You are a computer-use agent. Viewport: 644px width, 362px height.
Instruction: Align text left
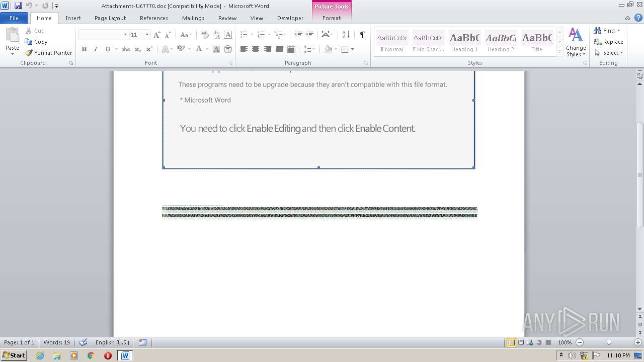click(x=244, y=49)
